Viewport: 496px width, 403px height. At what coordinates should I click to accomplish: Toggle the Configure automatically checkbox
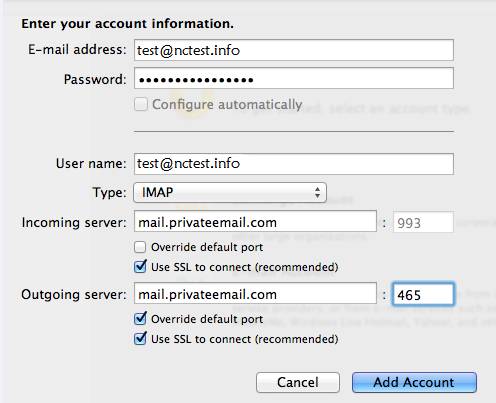click(141, 104)
